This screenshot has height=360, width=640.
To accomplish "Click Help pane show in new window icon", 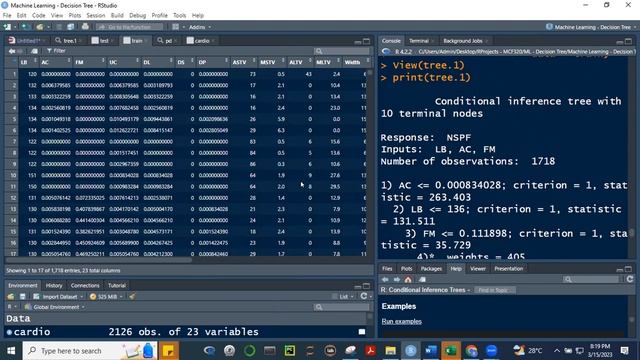I will (x=422, y=280).
